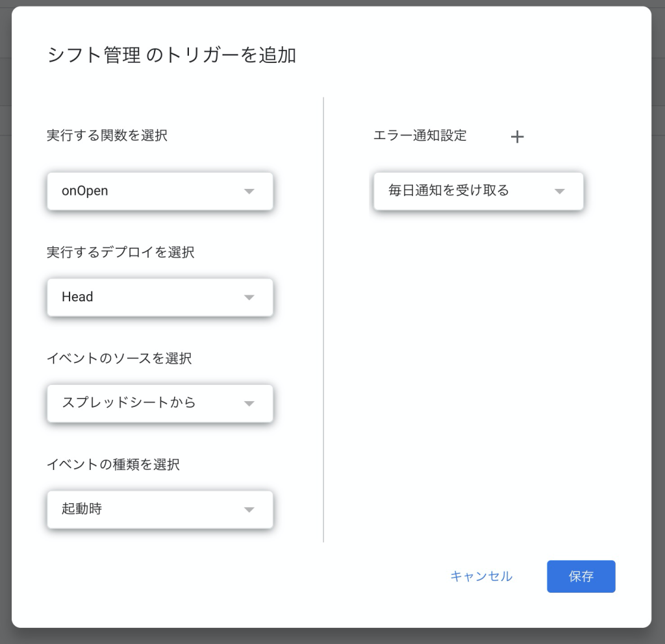Image resolution: width=665 pixels, height=644 pixels.
Task: Click the キャンセル link to dismiss dialog
Action: [x=481, y=576]
